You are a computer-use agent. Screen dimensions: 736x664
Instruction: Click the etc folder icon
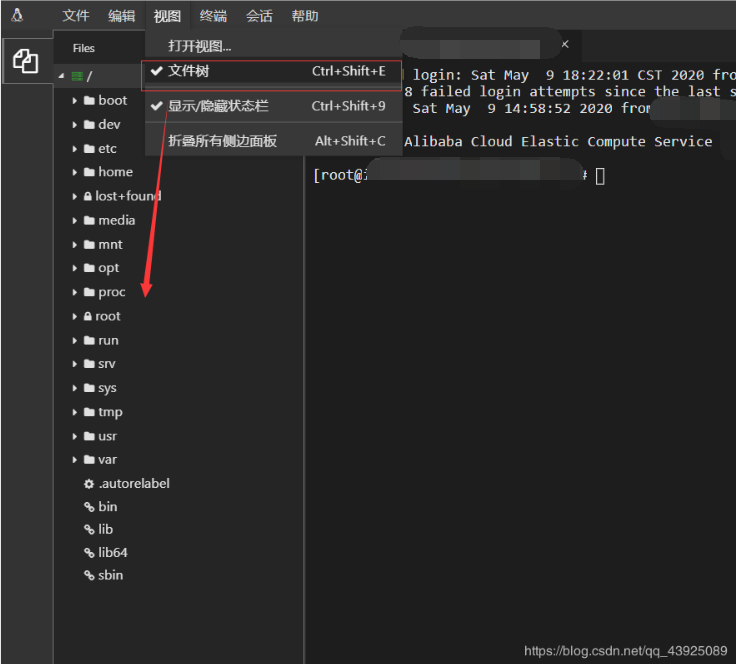(x=89, y=149)
